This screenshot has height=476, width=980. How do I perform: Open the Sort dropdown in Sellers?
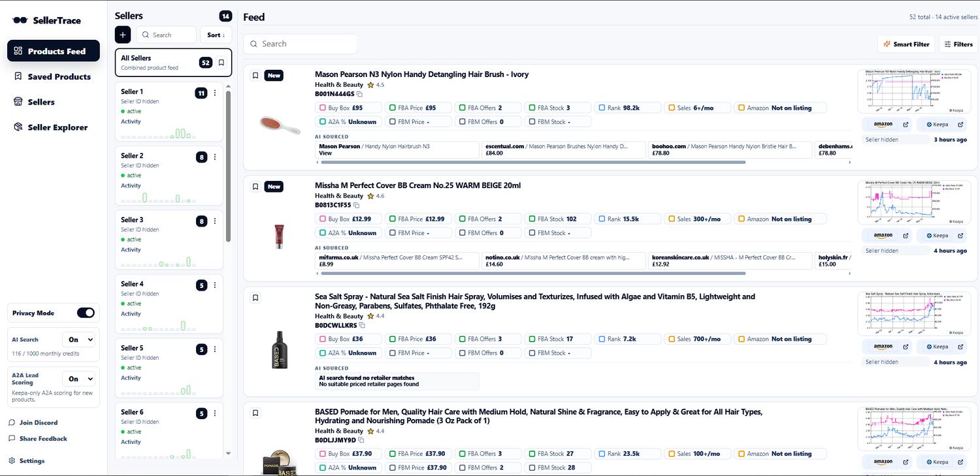pyautogui.click(x=216, y=35)
